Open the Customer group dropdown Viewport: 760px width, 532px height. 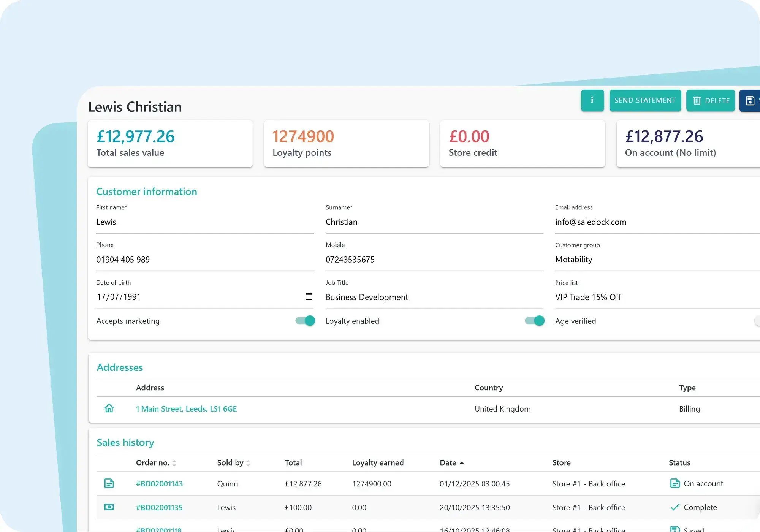(x=657, y=260)
